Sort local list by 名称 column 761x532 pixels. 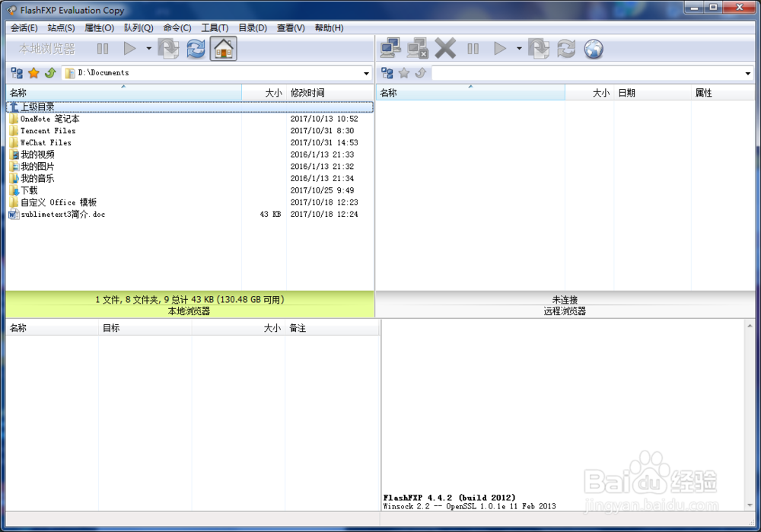coord(124,93)
